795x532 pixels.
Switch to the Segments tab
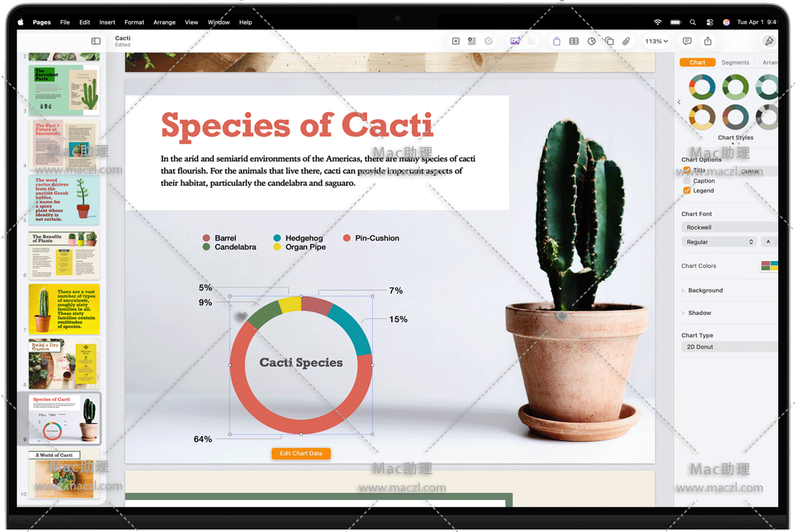click(x=735, y=63)
